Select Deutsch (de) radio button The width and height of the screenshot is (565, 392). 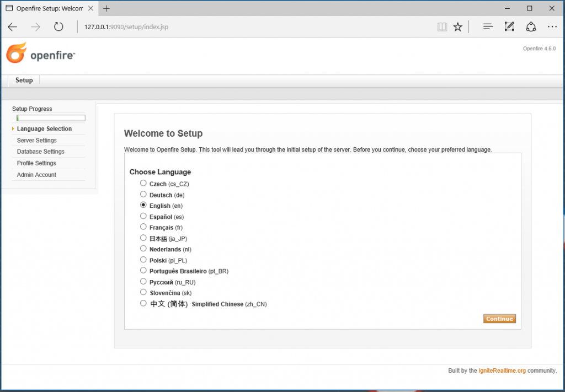[x=143, y=195]
